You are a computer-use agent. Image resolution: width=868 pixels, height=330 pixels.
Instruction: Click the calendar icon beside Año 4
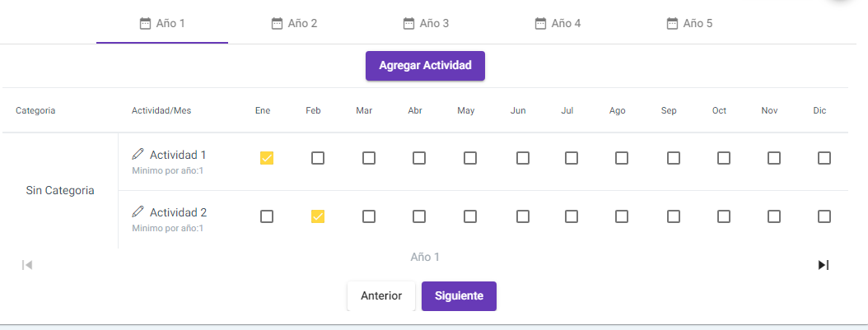point(540,23)
